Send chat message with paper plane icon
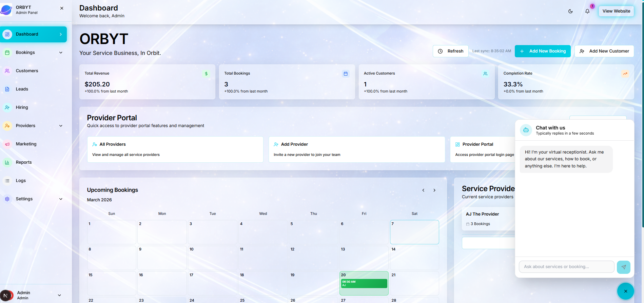The image size is (644, 303). 623,267
